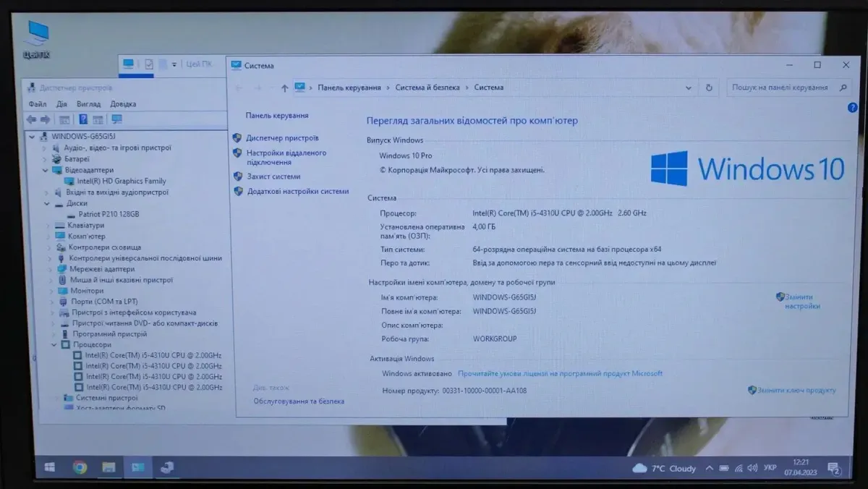The height and width of the screenshot is (489, 868).
Task: Open Google Chrome from the taskbar
Action: (x=80, y=467)
